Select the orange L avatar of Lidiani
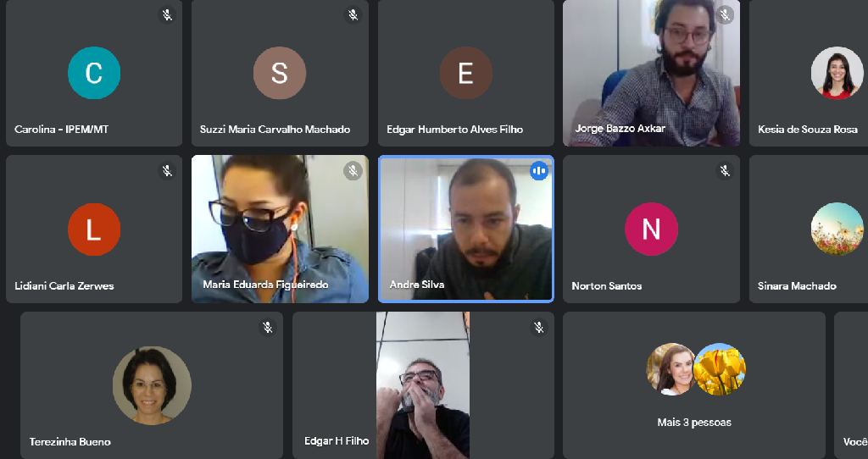Image resolution: width=868 pixels, height=459 pixels. pos(94,229)
